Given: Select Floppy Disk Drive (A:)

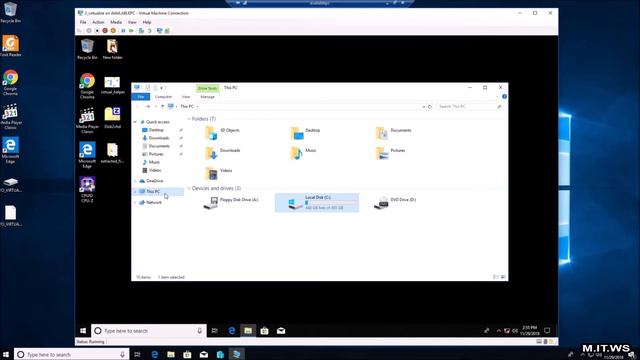Looking at the screenshot, I should coord(231,202).
